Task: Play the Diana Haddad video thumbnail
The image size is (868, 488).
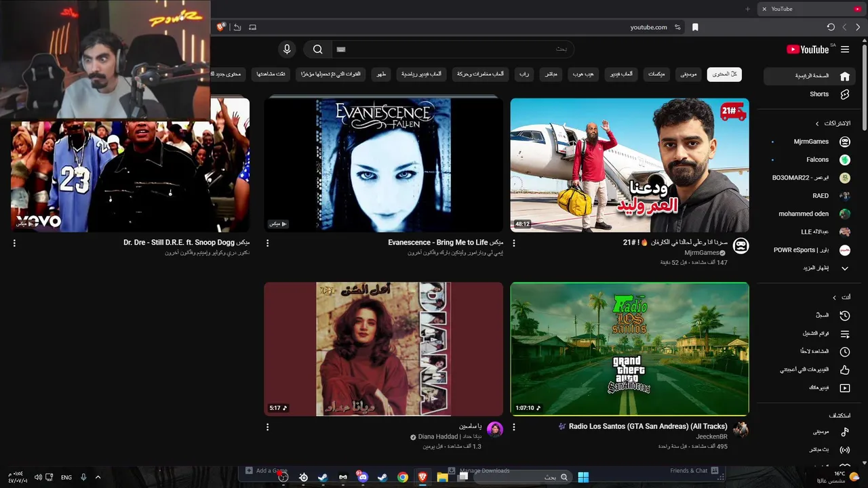Action: pyautogui.click(x=384, y=349)
